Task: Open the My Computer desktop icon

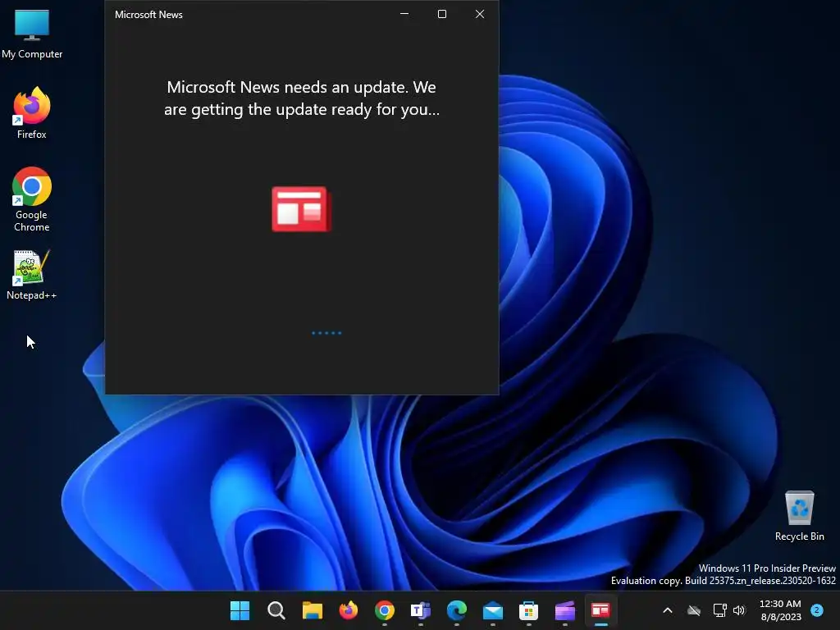Action: (32, 34)
